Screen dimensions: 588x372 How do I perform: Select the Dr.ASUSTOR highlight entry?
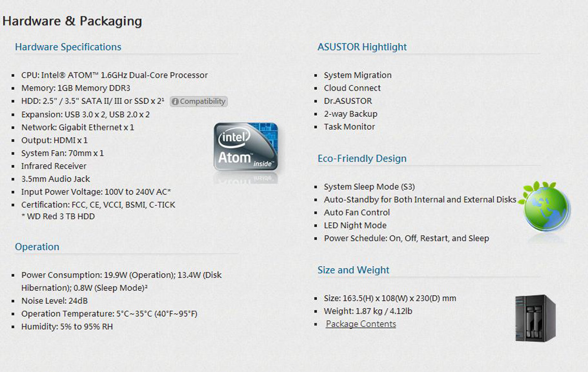click(348, 101)
